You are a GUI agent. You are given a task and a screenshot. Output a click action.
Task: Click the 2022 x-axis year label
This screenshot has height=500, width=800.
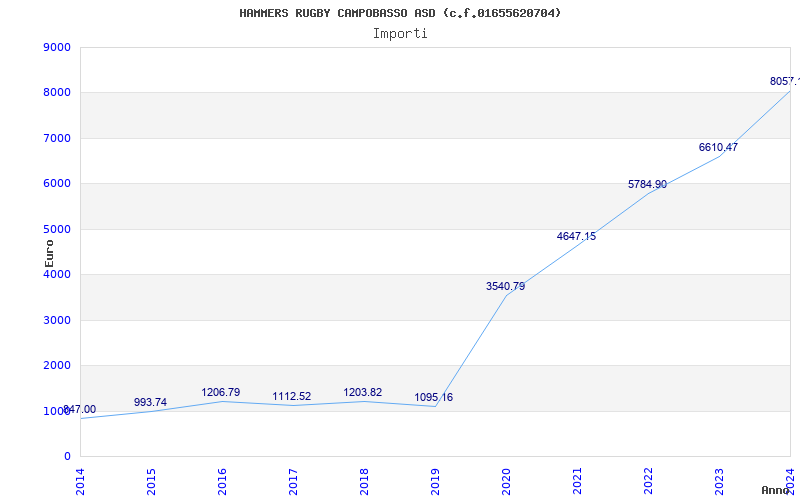pyautogui.click(x=648, y=480)
